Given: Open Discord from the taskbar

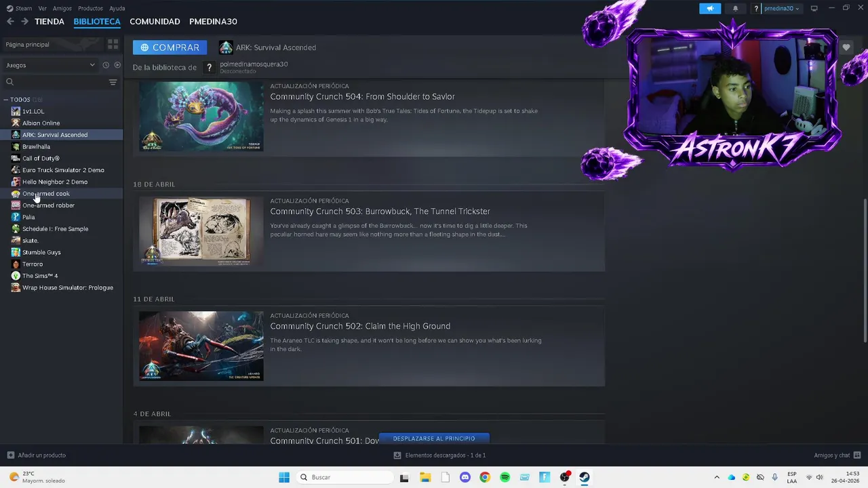Looking at the screenshot, I should 465,477.
